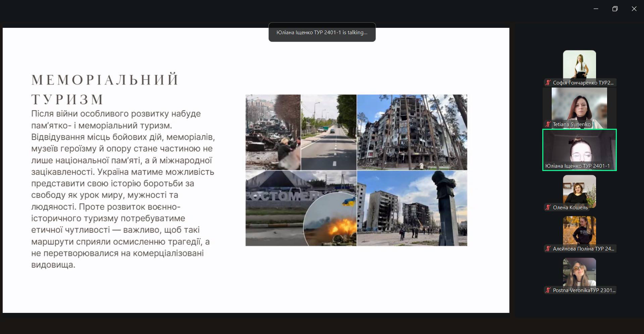This screenshot has height=334, width=644.
Task: Click muted mic icon beside Софія Гончаренко
Action: point(548,82)
